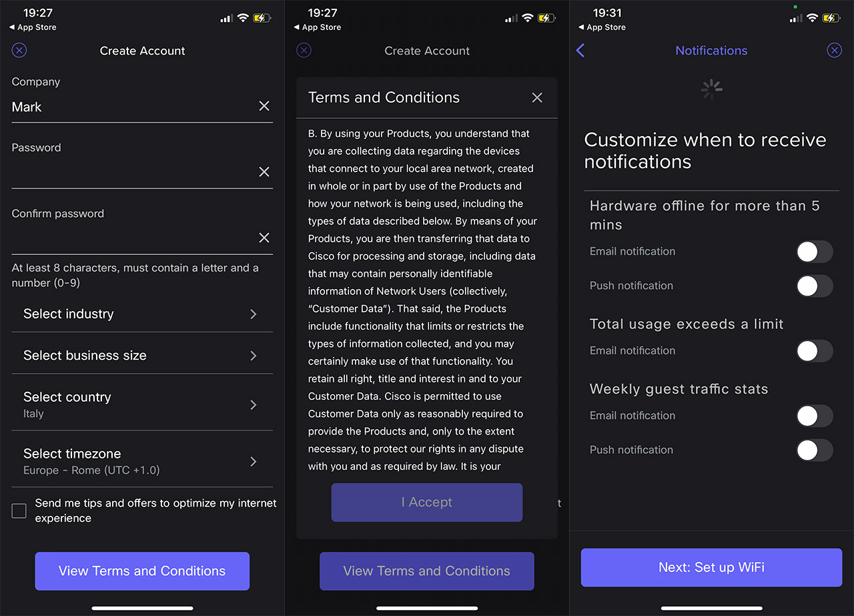
Task: Tap Next: Set up WiFi button
Action: coord(711,567)
